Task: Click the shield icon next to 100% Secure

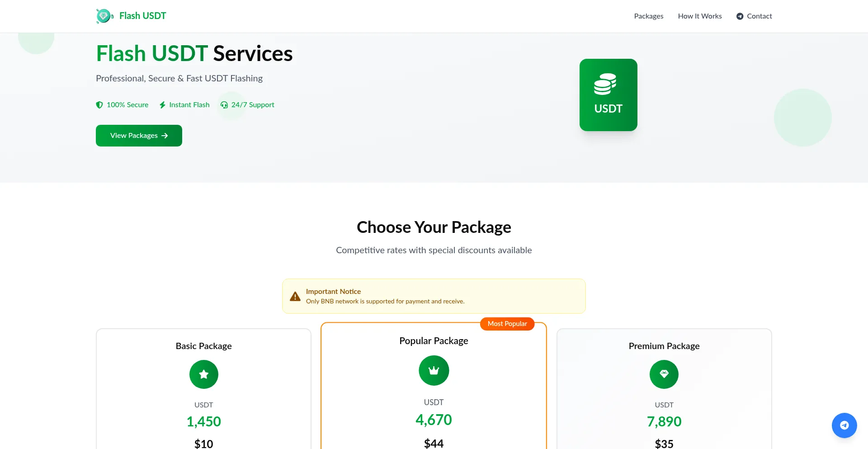Action: pos(99,105)
